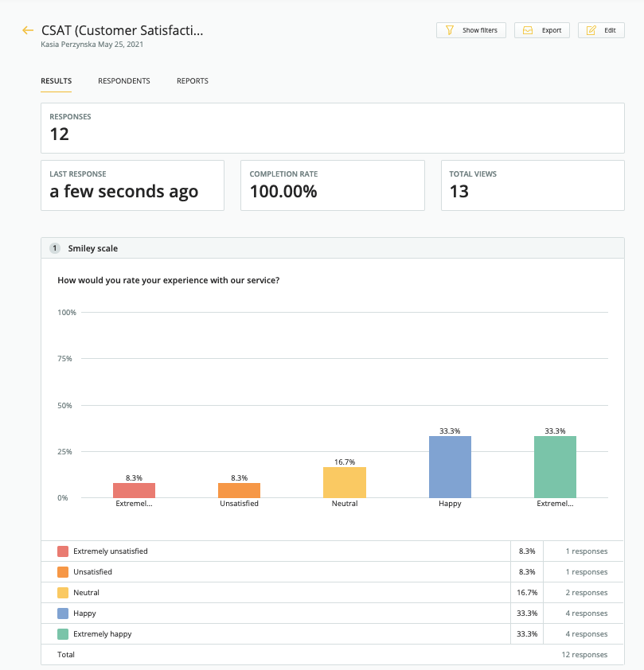Screen dimensions: 644x670
Task: Click the Export button label
Action: 552,30
